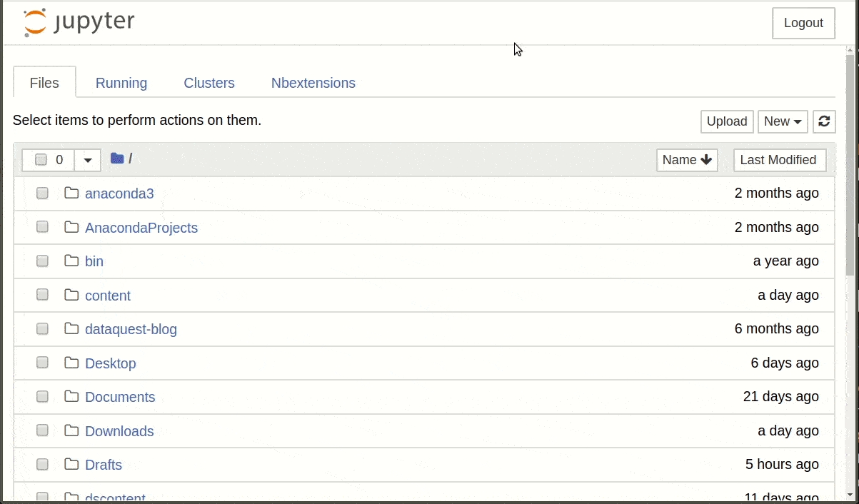Viewport: 859px width, 504px height.
Task: Select the dataquest-blog folder checkbox
Action: pyautogui.click(x=42, y=329)
